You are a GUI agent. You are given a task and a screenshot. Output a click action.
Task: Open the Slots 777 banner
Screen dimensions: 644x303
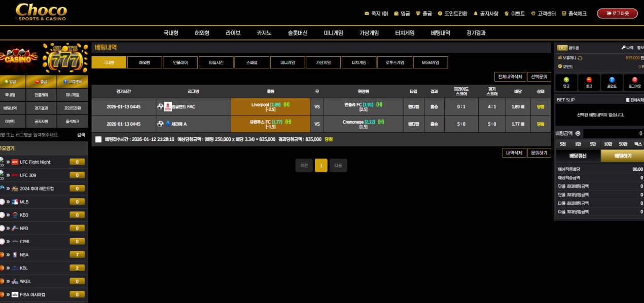pyautogui.click(x=65, y=58)
